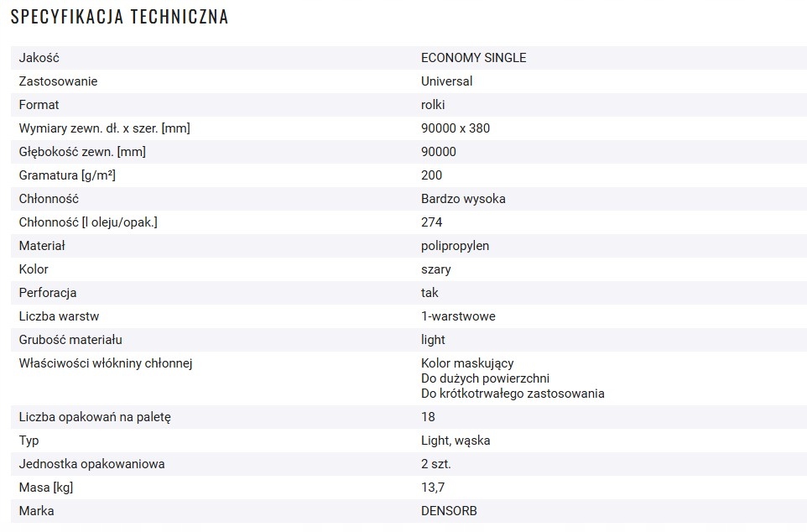807x532 pixels.
Task: Click the rolki format value
Action: [x=433, y=105]
